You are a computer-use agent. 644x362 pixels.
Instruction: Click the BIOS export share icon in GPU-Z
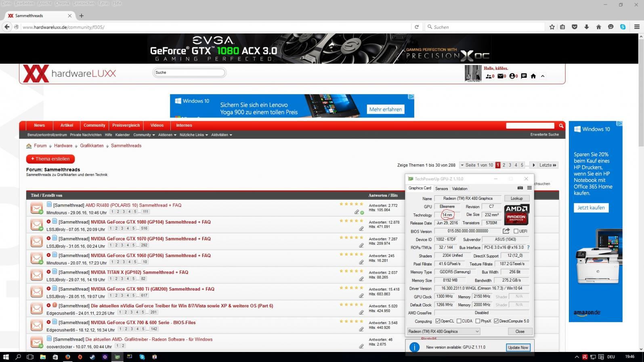(506, 231)
